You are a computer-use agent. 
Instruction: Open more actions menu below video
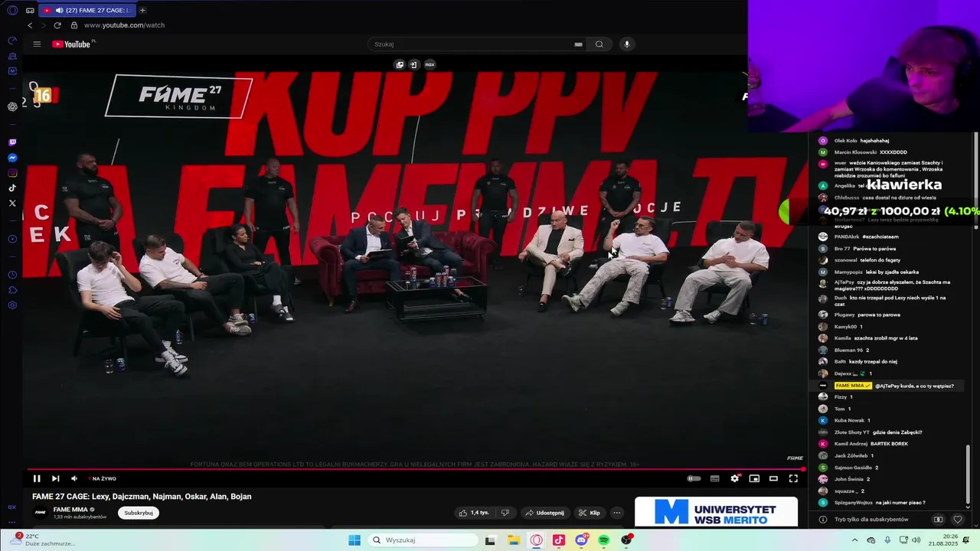pos(617,513)
